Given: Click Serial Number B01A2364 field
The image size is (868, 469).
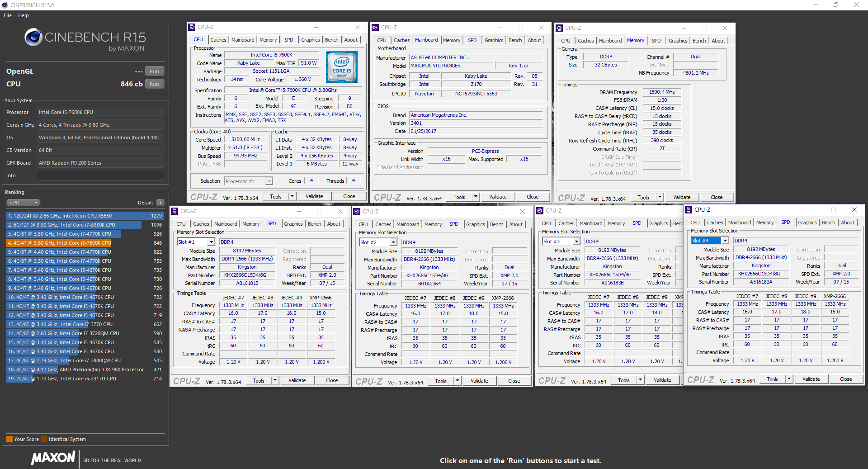Looking at the screenshot, I should tap(429, 284).
